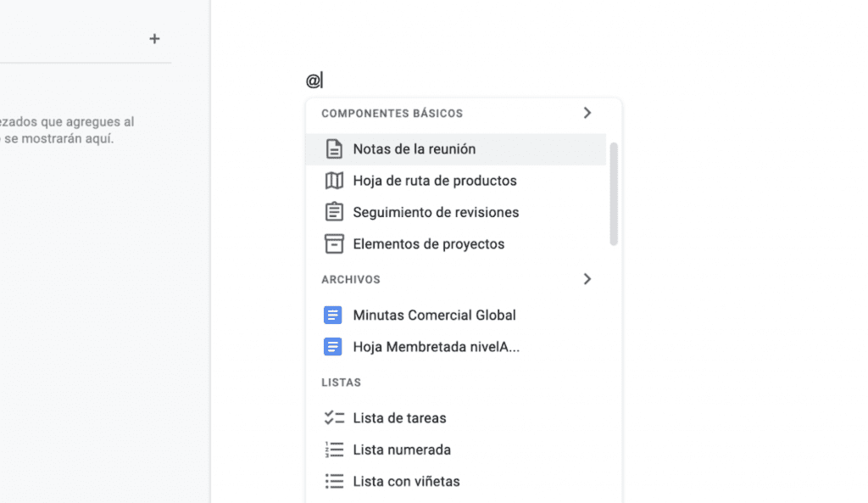This screenshot has width=868, height=503.
Task: Expand the Componentes Básicos section arrow
Action: 587,113
